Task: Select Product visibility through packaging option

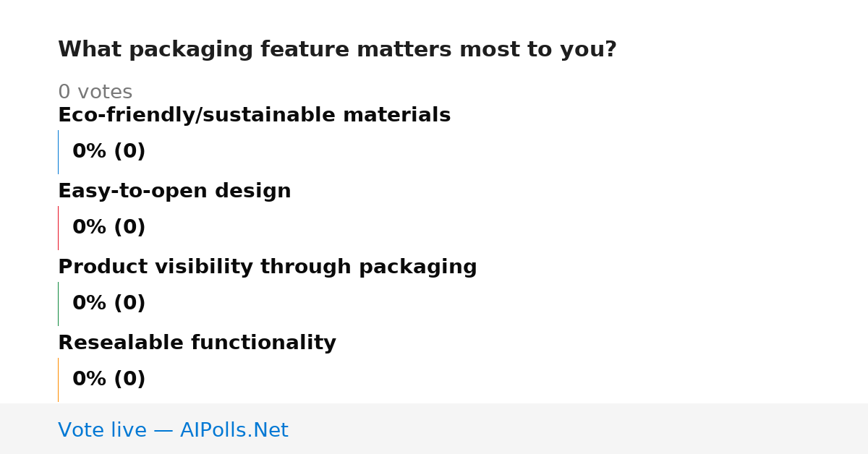Action: pyautogui.click(x=268, y=267)
